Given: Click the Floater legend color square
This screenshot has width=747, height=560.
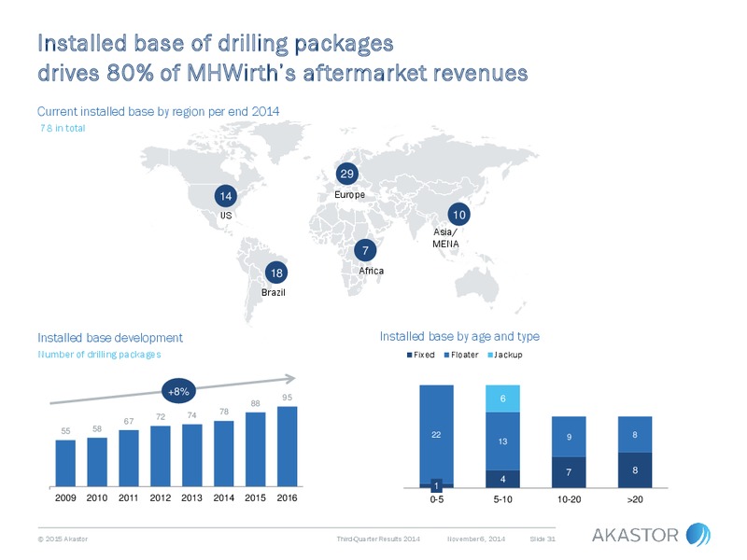Looking at the screenshot, I should pos(446,356).
